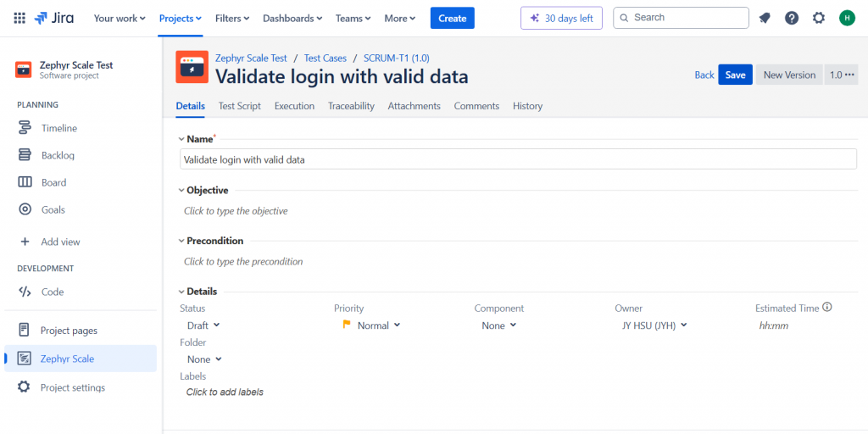Image resolution: width=868 pixels, height=434 pixels.
Task: Switch to the Traceability tab
Action: 351,106
